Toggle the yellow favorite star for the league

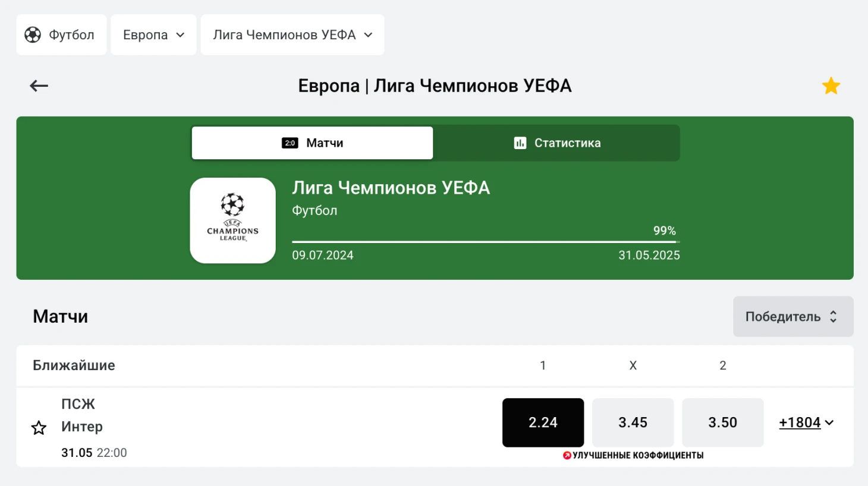point(831,86)
